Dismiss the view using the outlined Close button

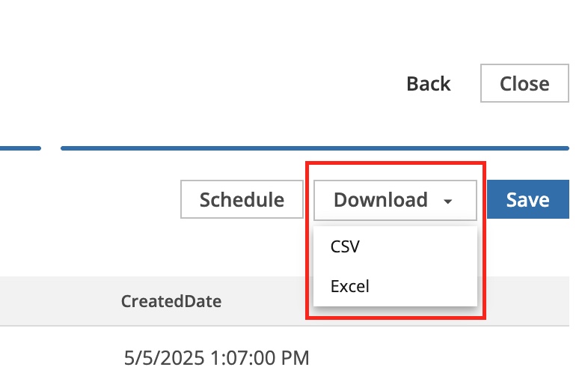[x=524, y=83]
